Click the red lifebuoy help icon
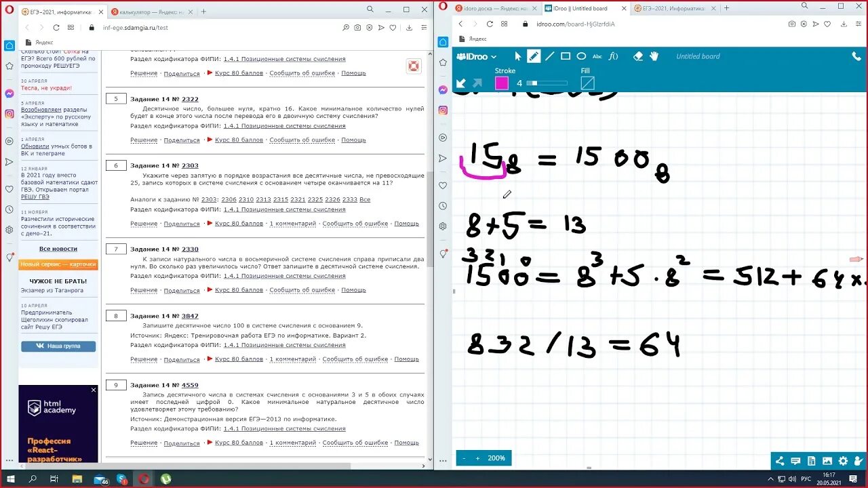 point(414,66)
